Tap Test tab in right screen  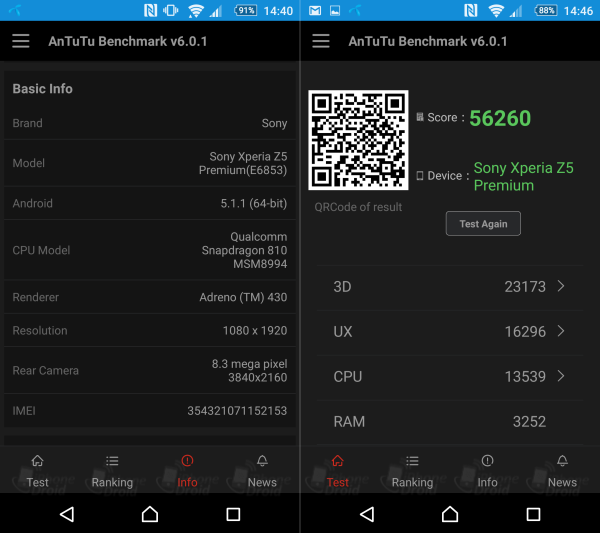coord(338,471)
